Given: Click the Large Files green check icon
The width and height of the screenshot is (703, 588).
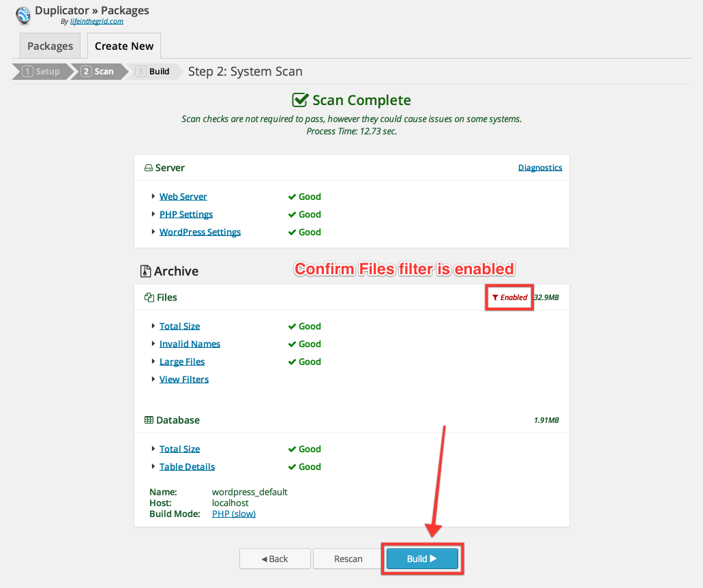Looking at the screenshot, I should (292, 362).
